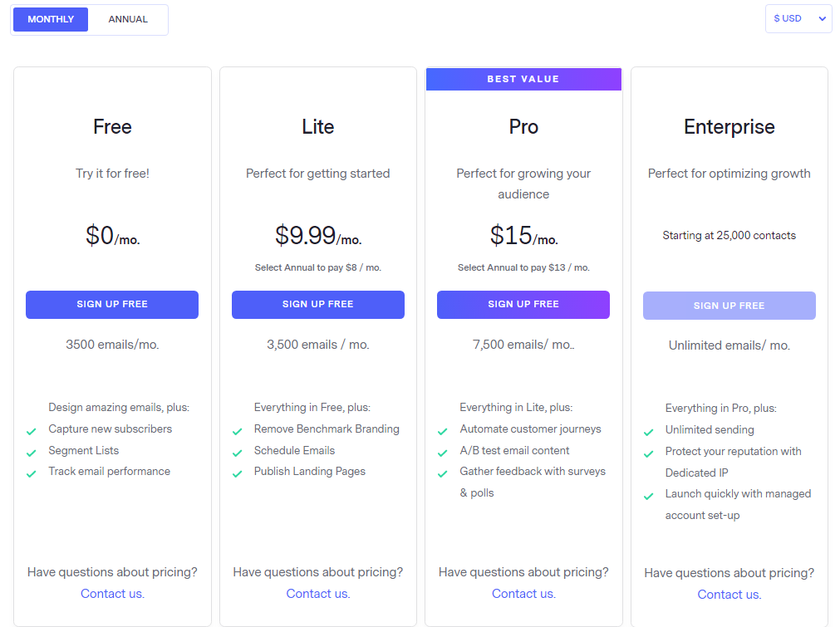Click checkmark beside Capture new subscribers

click(32, 431)
